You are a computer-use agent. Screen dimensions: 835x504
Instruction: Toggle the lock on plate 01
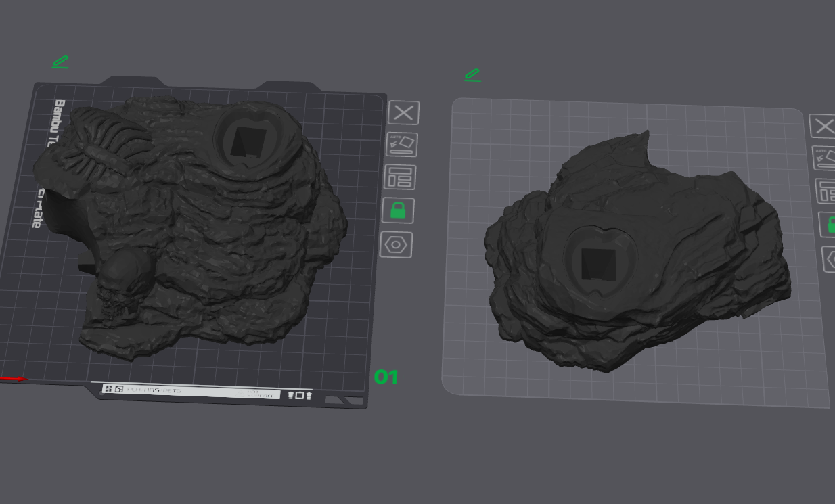click(398, 210)
